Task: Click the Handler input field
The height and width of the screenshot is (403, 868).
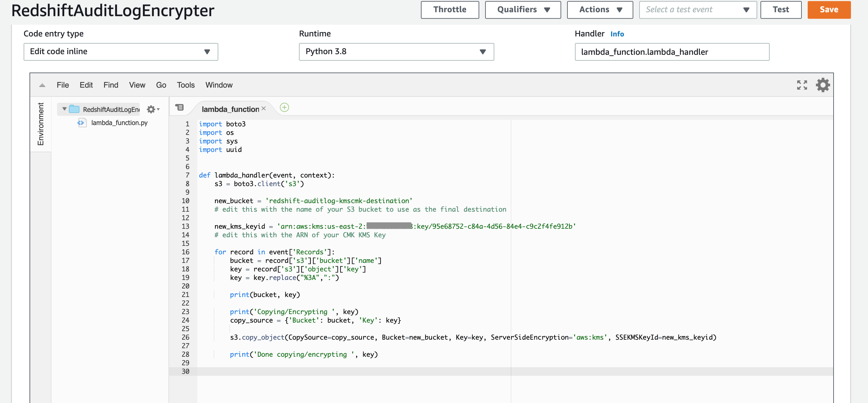Action: (x=672, y=52)
